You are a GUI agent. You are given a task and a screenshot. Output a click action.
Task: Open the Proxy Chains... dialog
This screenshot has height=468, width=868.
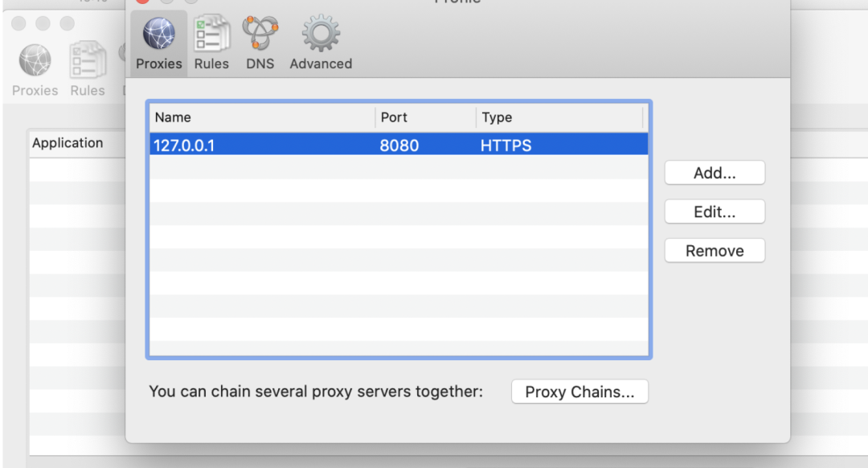pyautogui.click(x=579, y=392)
